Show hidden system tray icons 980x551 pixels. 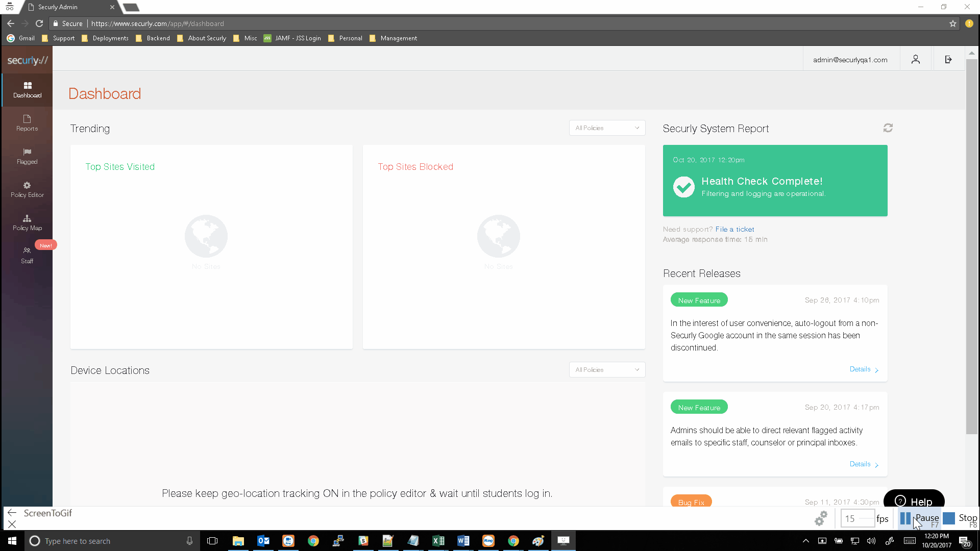[805, 541]
